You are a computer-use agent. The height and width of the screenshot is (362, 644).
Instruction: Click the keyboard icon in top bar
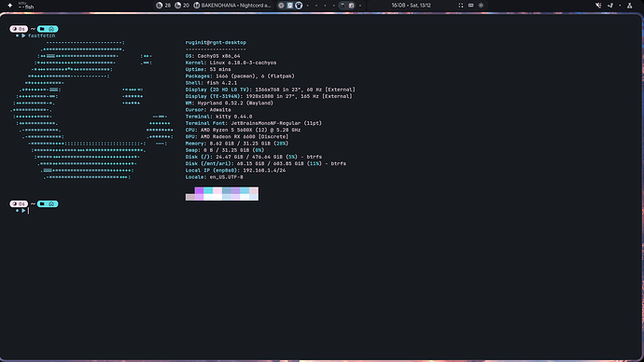[470, 6]
